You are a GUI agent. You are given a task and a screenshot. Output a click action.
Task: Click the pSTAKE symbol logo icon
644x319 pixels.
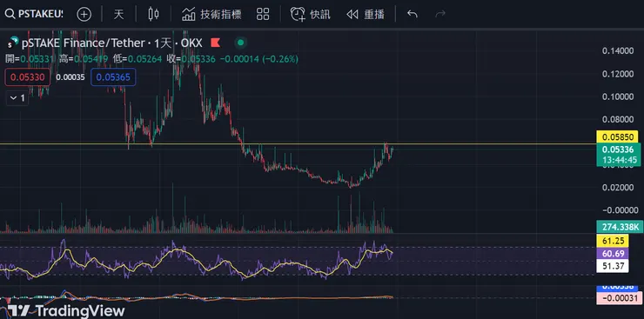[x=12, y=43]
